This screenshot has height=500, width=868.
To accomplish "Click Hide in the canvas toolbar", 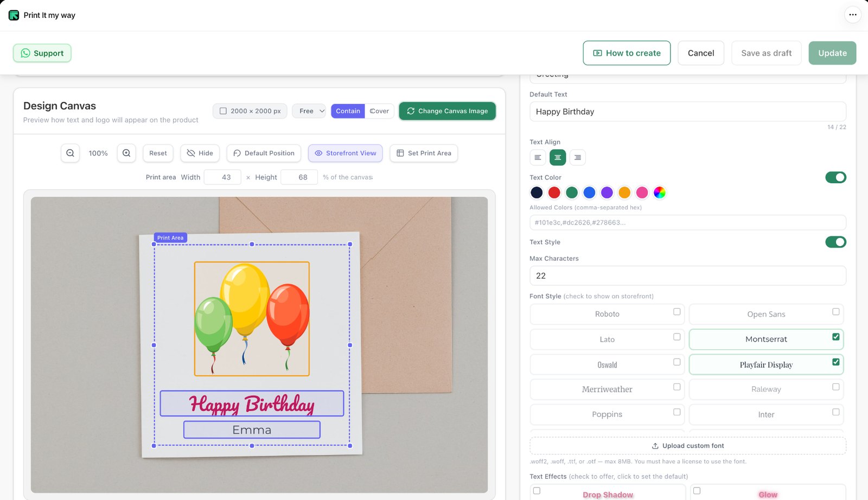I will tap(200, 153).
